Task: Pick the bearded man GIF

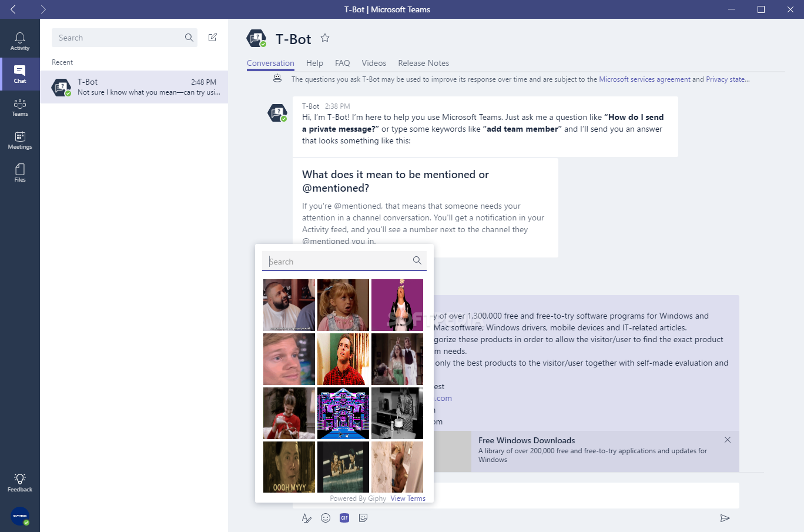Action: click(x=289, y=305)
